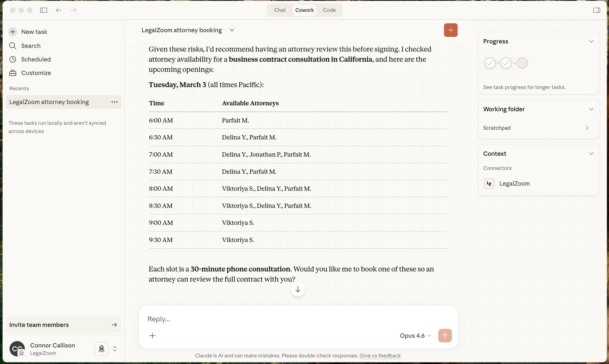The image size is (609, 364).
Task: Send the reply with the arrow button
Action: pos(445,335)
